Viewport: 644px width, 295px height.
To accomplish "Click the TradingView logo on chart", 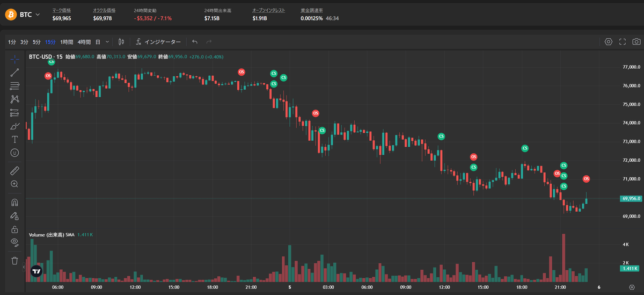I will click(x=36, y=271).
